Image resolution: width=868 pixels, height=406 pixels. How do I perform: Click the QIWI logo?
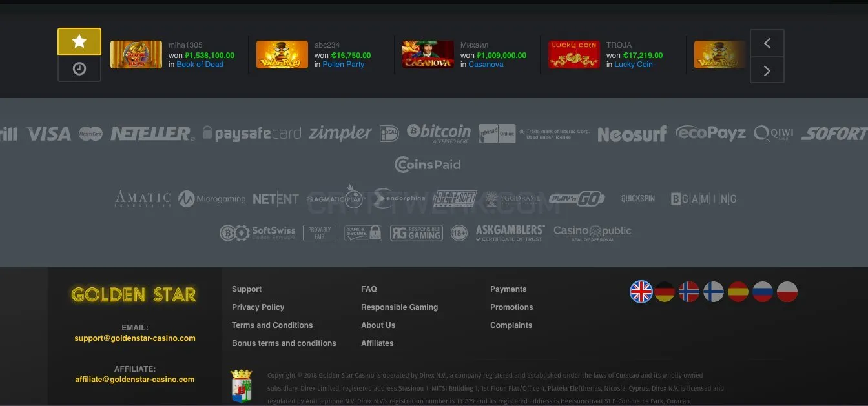click(x=774, y=134)
